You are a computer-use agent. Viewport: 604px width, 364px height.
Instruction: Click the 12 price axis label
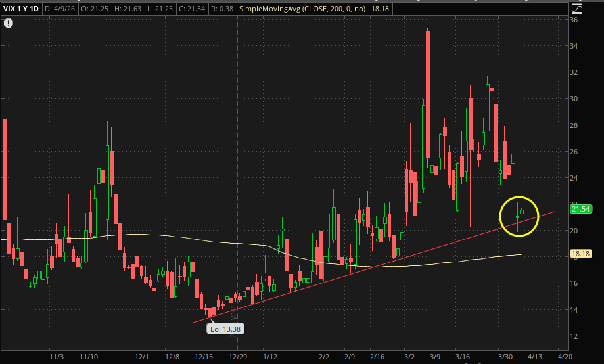click(x=574, y=336)
